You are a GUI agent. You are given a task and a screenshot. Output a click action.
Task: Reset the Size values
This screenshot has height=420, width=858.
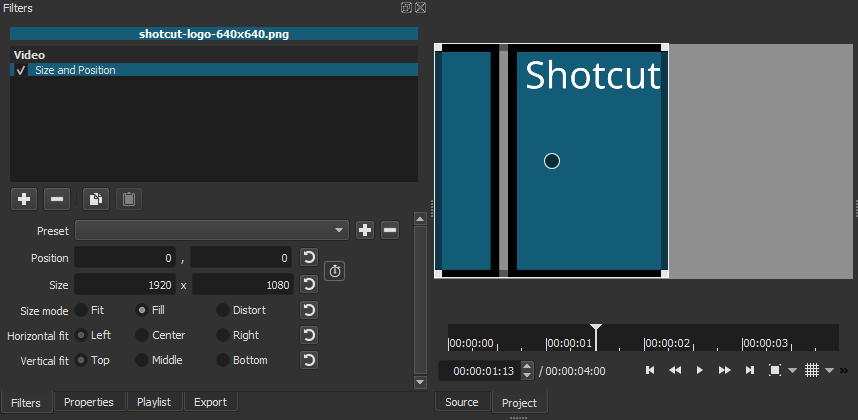[x=309, y=284]
